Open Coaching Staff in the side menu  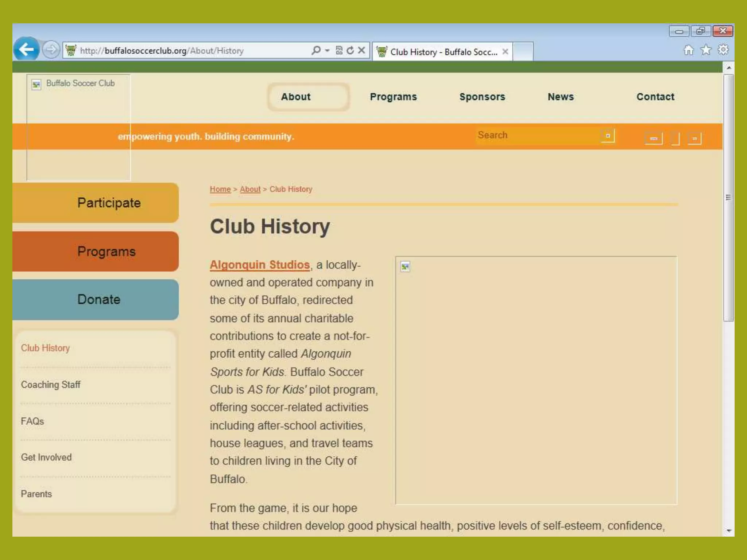click(51, 385)
